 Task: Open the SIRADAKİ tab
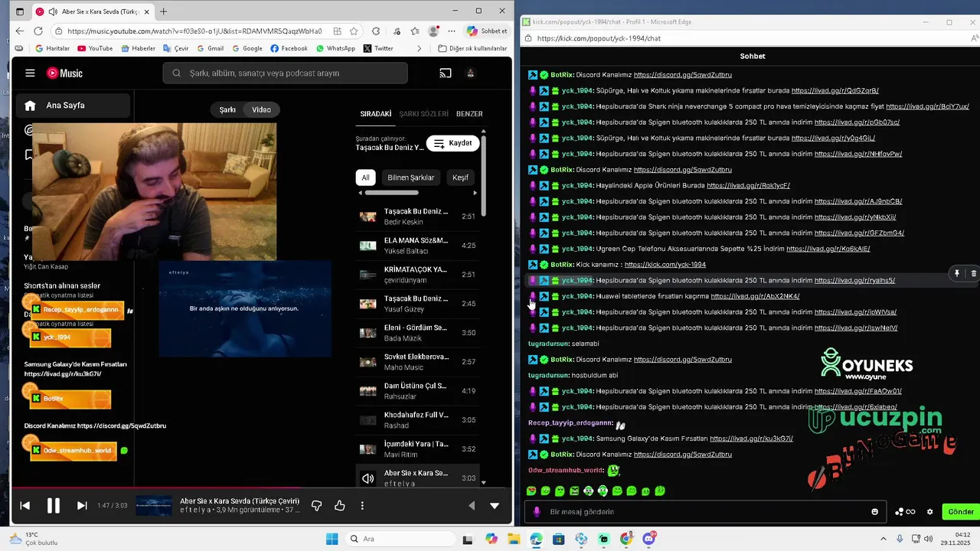(376, 114)
